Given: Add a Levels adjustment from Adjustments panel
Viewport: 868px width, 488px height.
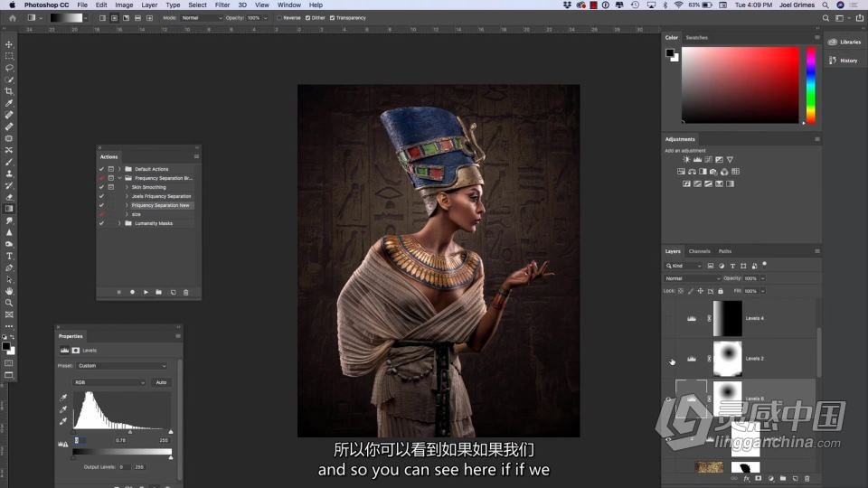Looking at the screenshot, I should coord(697,159).
